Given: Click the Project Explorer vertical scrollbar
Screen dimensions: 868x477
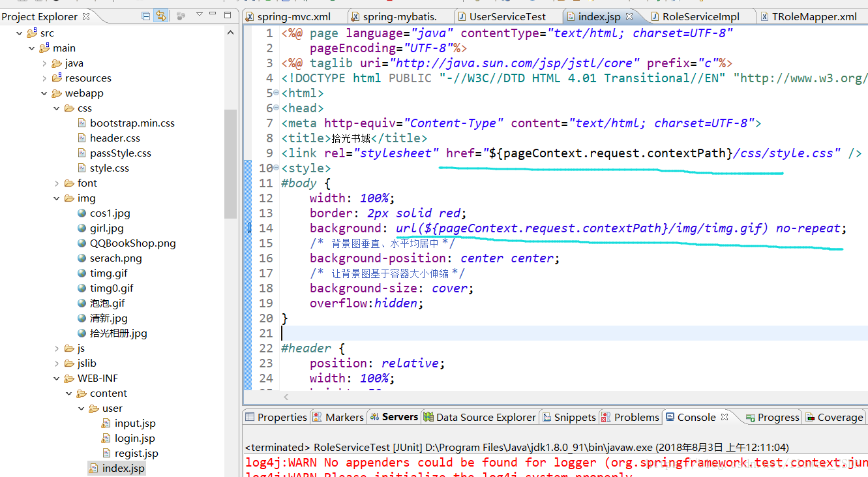Looking at the screenshot, I should click(230, 163).
